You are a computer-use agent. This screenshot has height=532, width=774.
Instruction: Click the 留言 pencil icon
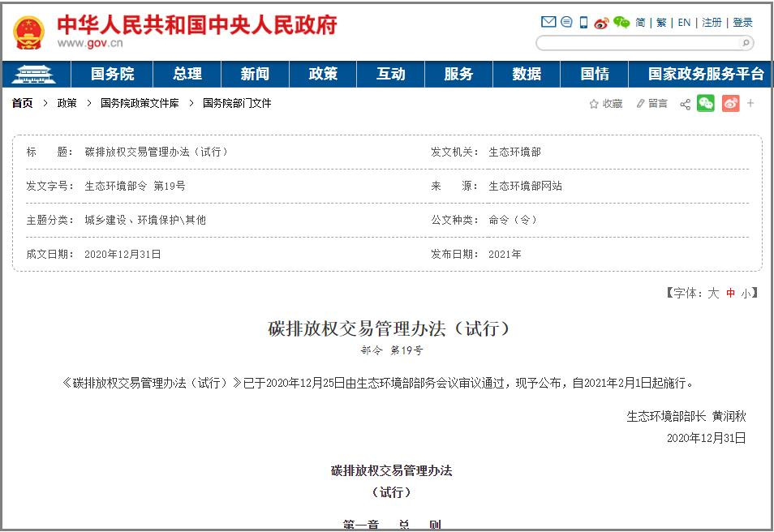point(640,104)
